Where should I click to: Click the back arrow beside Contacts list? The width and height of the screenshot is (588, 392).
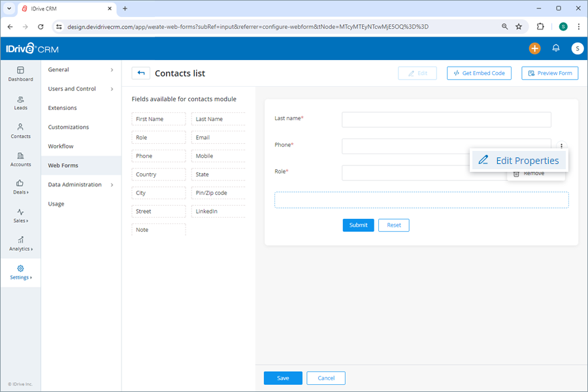click(x=140, y=73)
